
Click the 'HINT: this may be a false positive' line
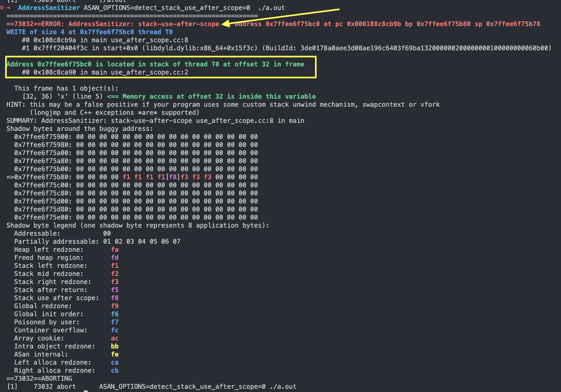click(223, 104)
